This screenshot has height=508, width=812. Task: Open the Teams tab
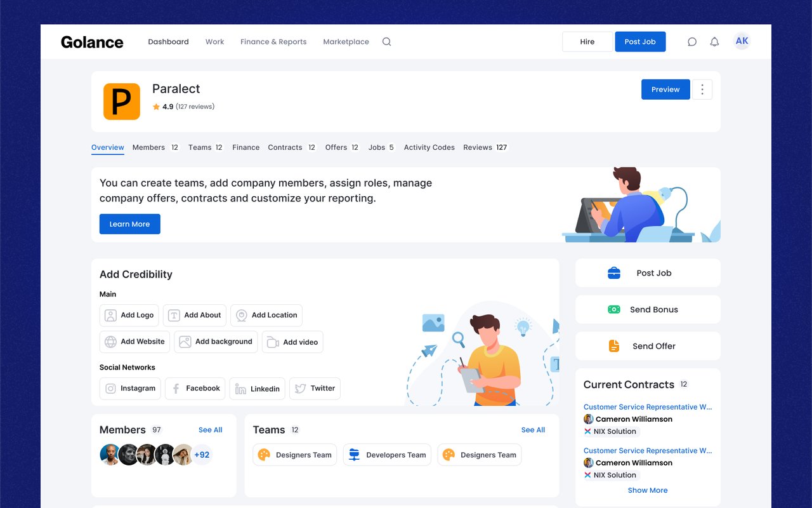coord(206,147)
